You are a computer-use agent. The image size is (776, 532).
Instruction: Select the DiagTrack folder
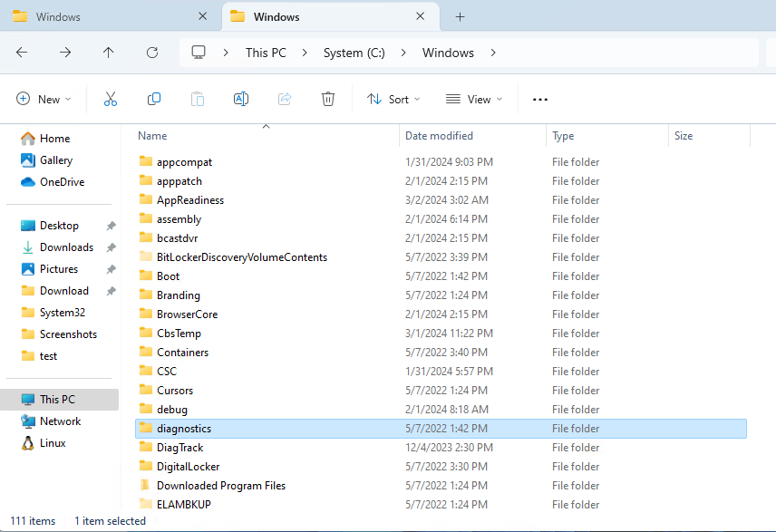coord(441,448)
